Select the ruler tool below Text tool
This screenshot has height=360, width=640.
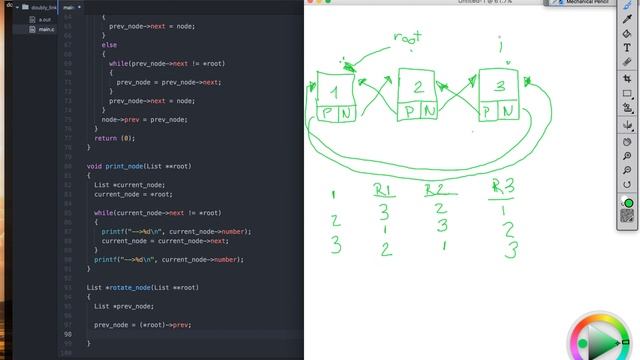click(627, 62)
